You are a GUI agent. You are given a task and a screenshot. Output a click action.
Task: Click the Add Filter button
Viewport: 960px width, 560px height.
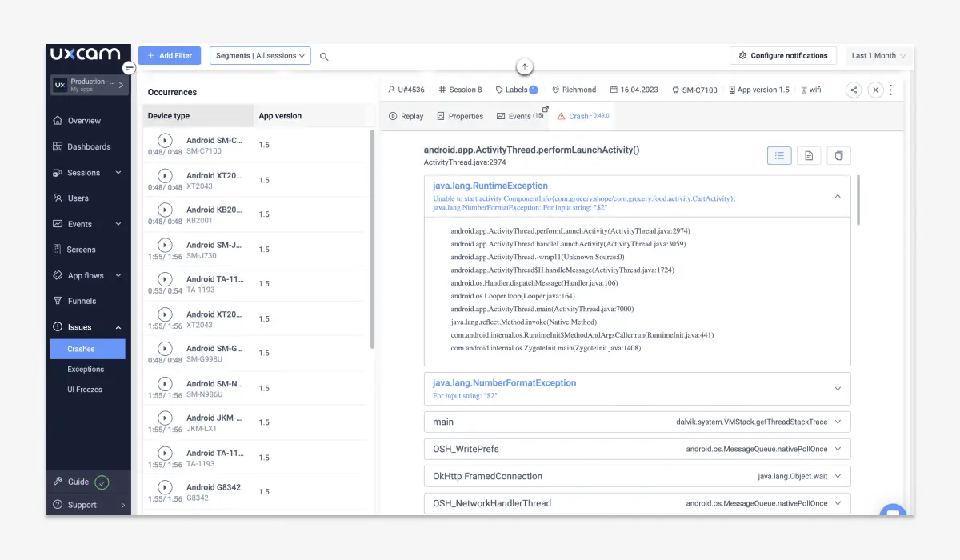(x=170, y=55)
